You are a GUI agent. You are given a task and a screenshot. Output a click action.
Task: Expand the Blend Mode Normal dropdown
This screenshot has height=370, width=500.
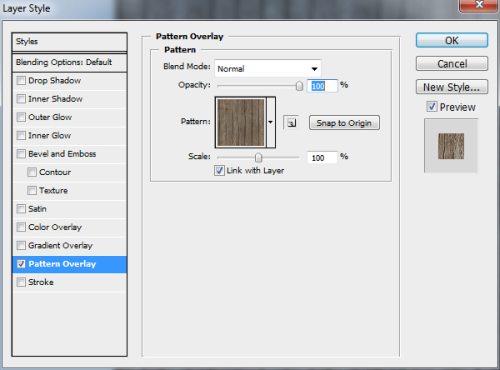pyautogui.click(x=268, y=69)
